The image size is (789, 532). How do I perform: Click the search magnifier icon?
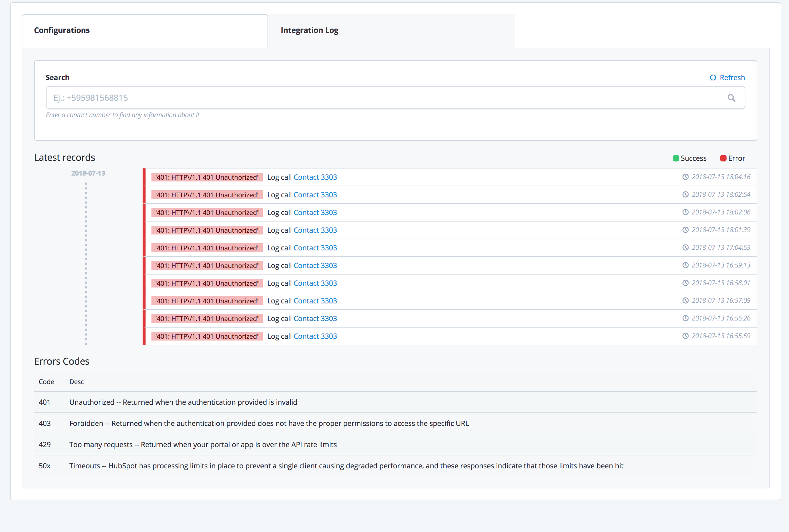(731, 98)
